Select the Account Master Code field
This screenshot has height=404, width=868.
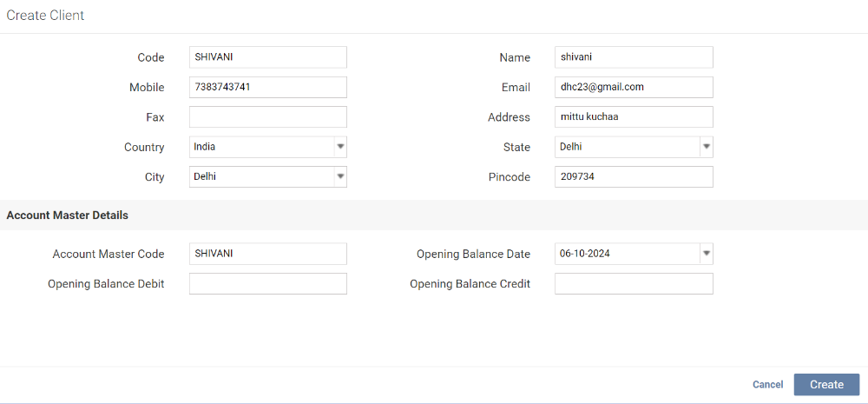(267, 254)
